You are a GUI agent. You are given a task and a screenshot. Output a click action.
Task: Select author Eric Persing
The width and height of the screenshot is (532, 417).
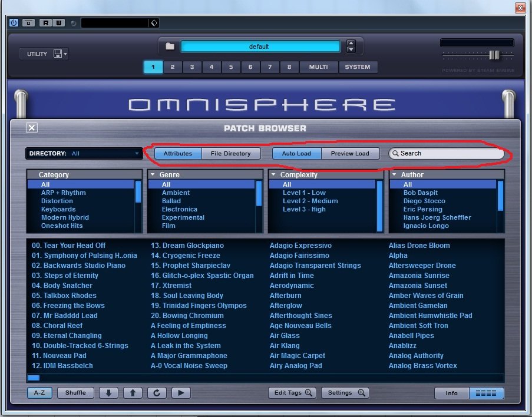423,209
